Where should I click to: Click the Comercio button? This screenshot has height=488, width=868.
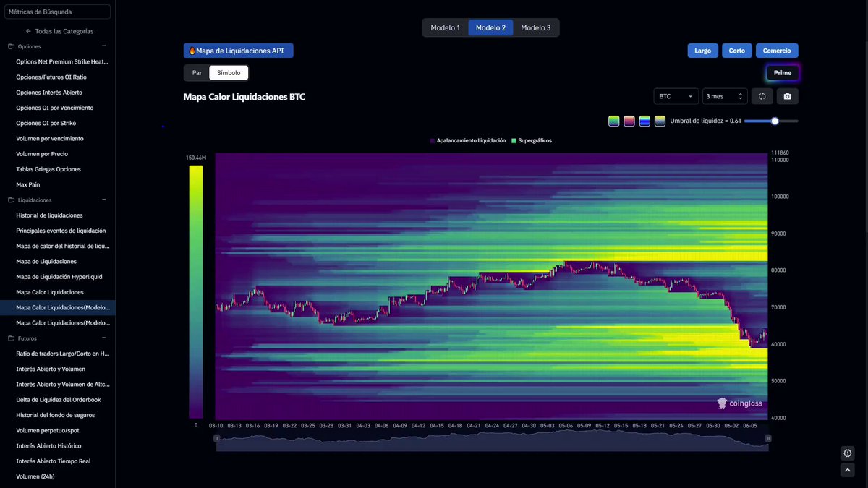pos(777,51)
